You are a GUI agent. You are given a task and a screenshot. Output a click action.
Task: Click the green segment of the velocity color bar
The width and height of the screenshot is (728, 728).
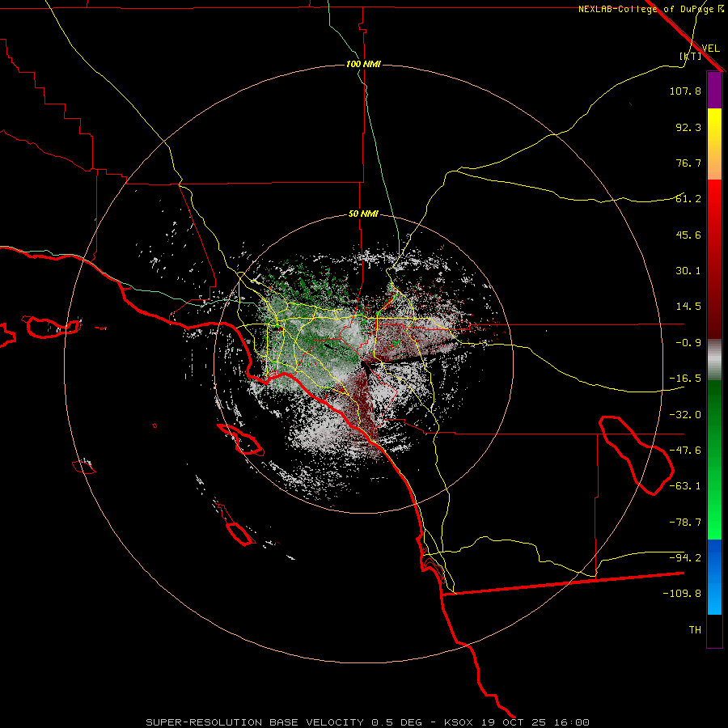tap(714, 459)
